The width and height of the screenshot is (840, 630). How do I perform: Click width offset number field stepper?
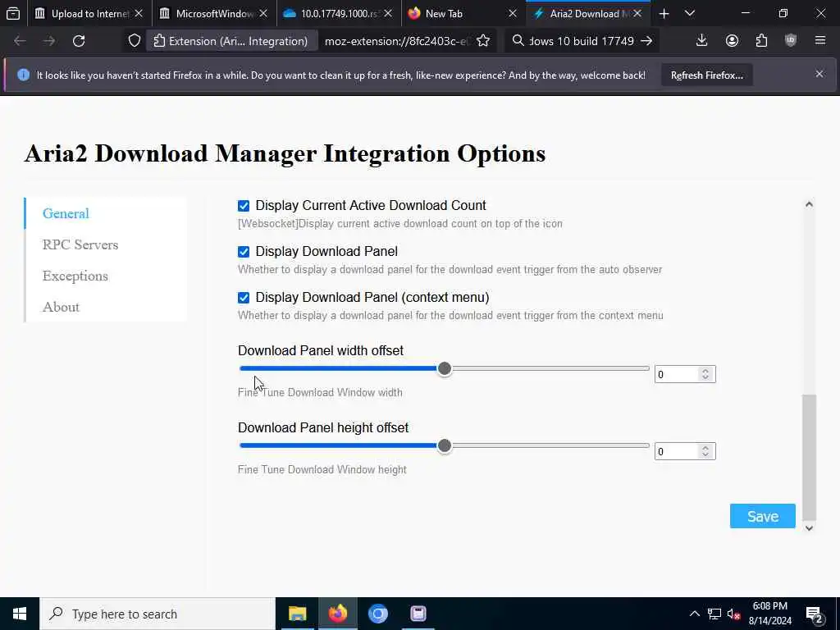[x=705, y=374]
